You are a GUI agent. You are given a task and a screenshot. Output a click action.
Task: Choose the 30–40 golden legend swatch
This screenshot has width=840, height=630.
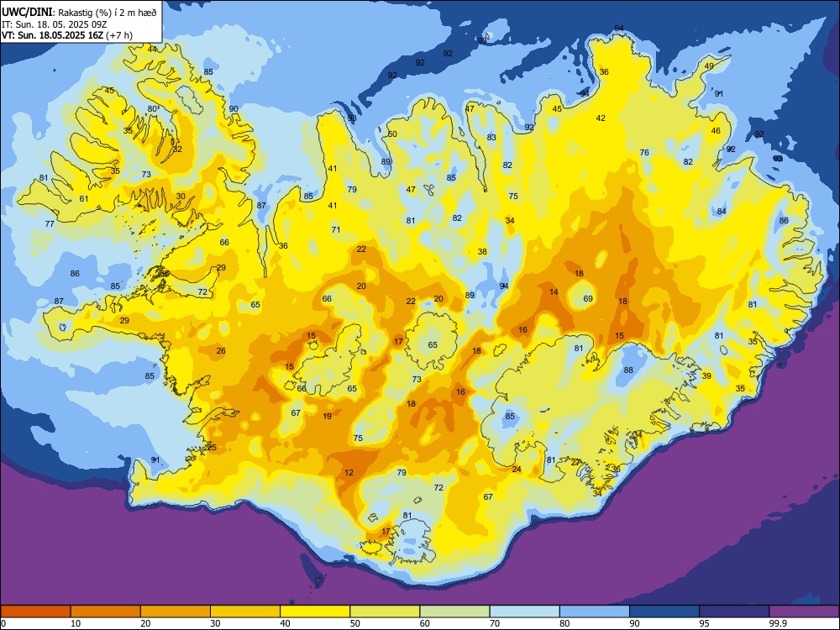point(245,612)
